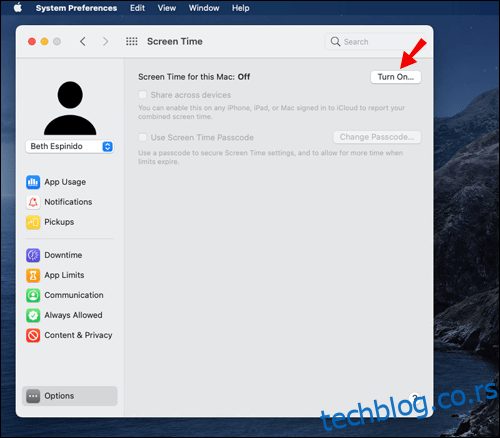Open the View menu

click(x=167, y=8)
